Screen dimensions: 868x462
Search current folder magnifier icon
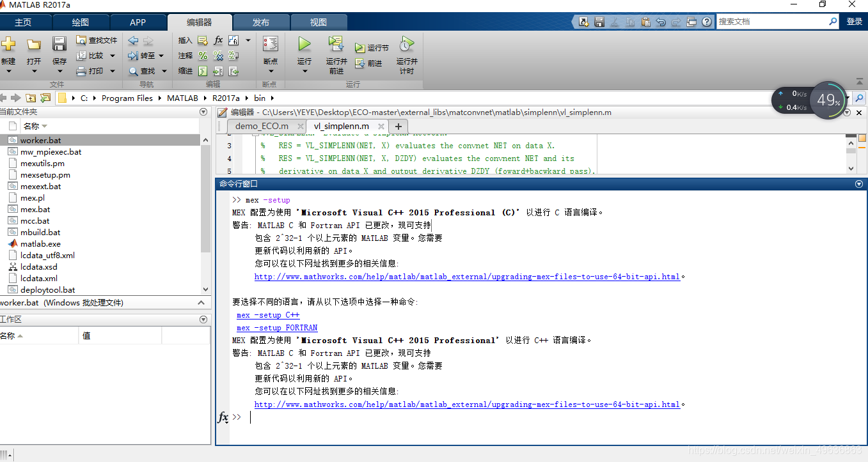860,98
